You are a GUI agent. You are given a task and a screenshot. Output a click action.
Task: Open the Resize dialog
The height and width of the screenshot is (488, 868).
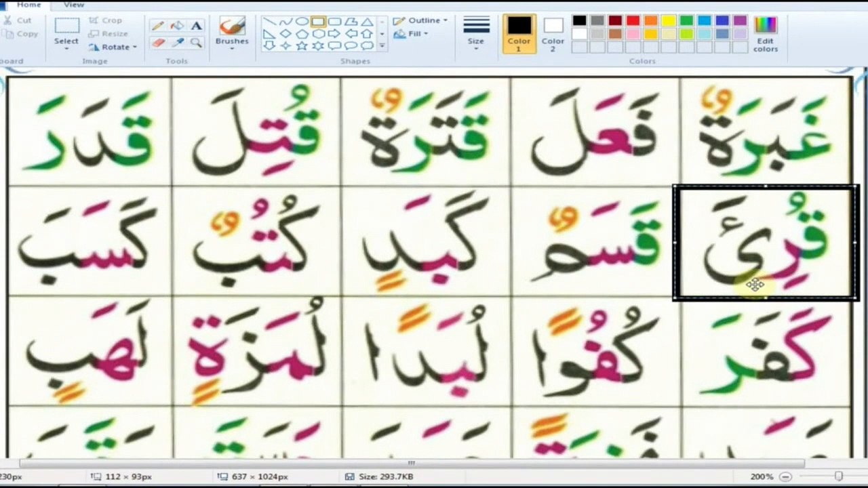tap(108, 34)
